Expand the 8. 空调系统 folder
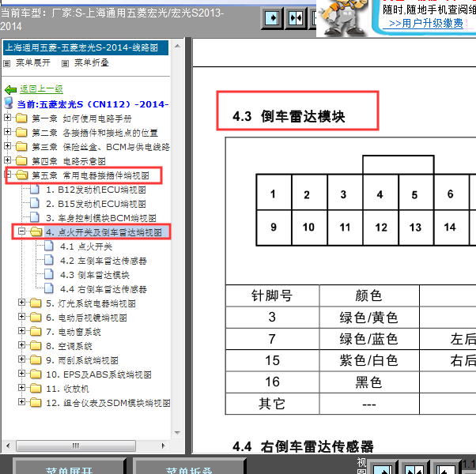This screenshot has width=476, height=474. 21,344
